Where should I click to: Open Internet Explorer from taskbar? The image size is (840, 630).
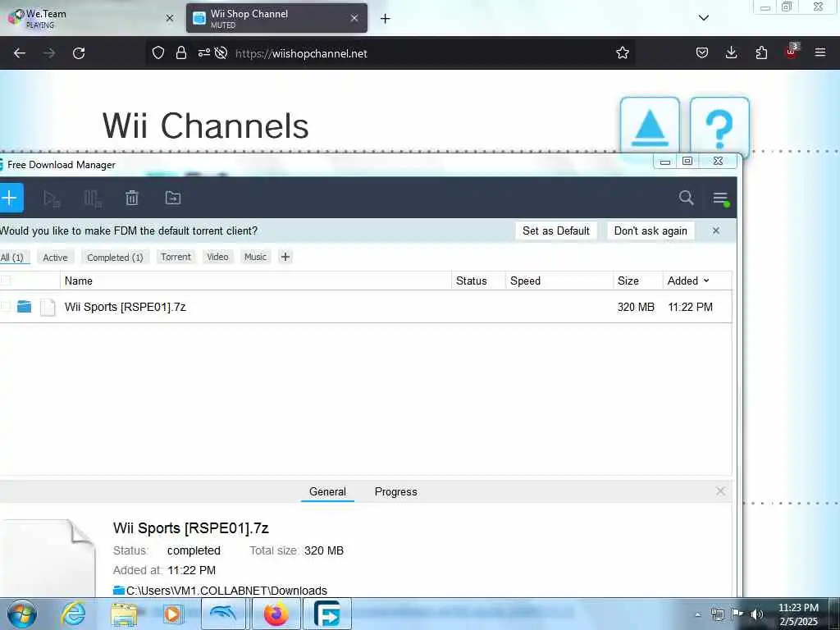click(x=73, y=614)
